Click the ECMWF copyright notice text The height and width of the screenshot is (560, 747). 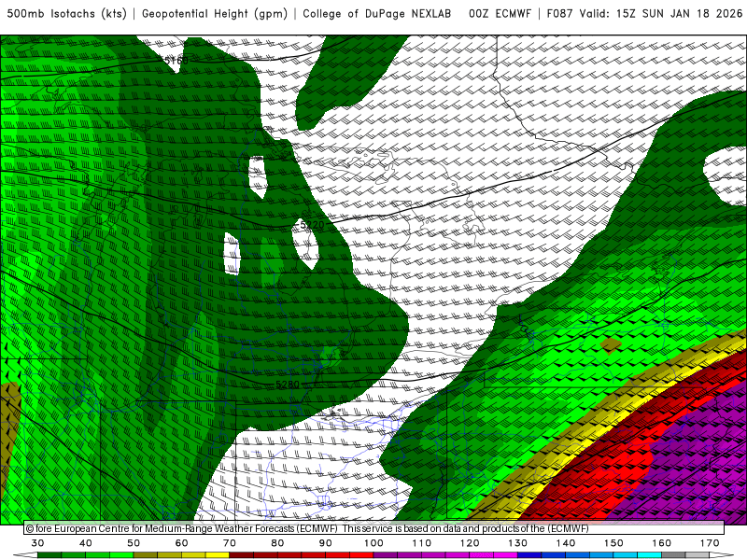[x=307, y=528]
